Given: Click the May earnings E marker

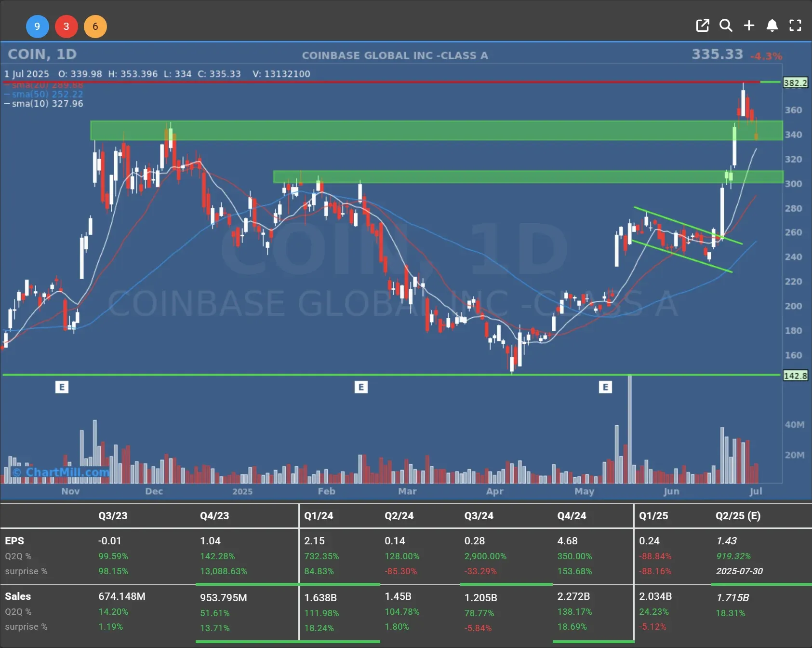Looking at the screenshot, I should (605, 387).
